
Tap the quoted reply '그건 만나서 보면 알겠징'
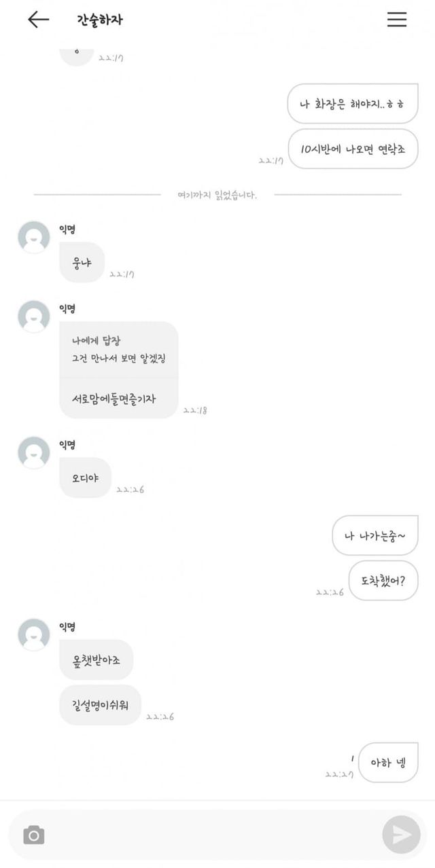coord(119,359)
